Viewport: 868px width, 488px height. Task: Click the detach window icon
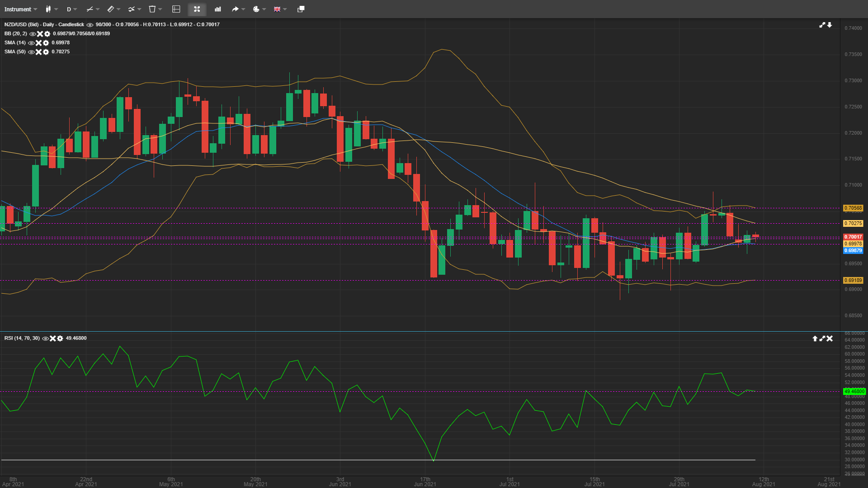point(301,9)
